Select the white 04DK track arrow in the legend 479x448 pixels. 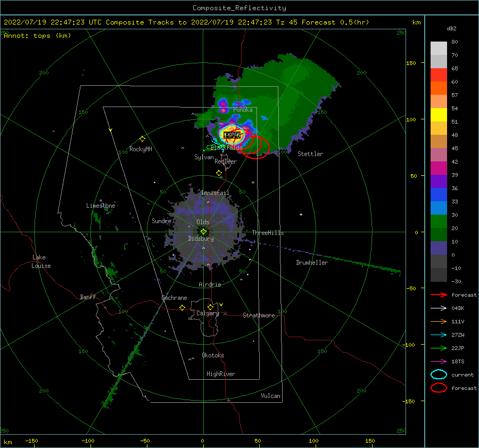(439, 308)
